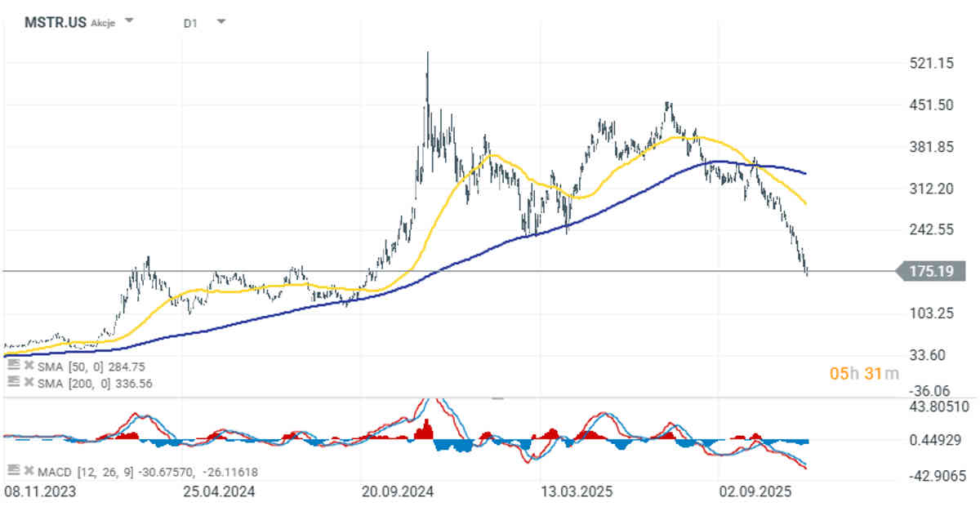Remove the SMA 200 indicator with X
The height and width of the screenshot is (511, 980).
point(27,382)
